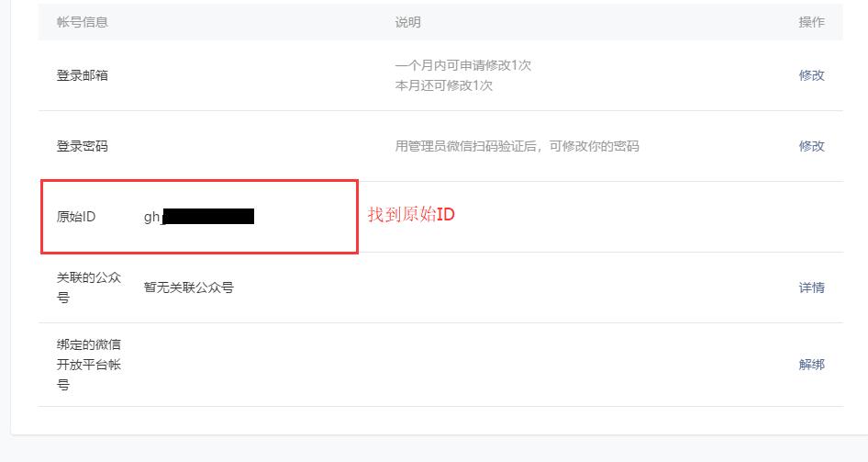Click the 原始ID label

click(76, 217)
